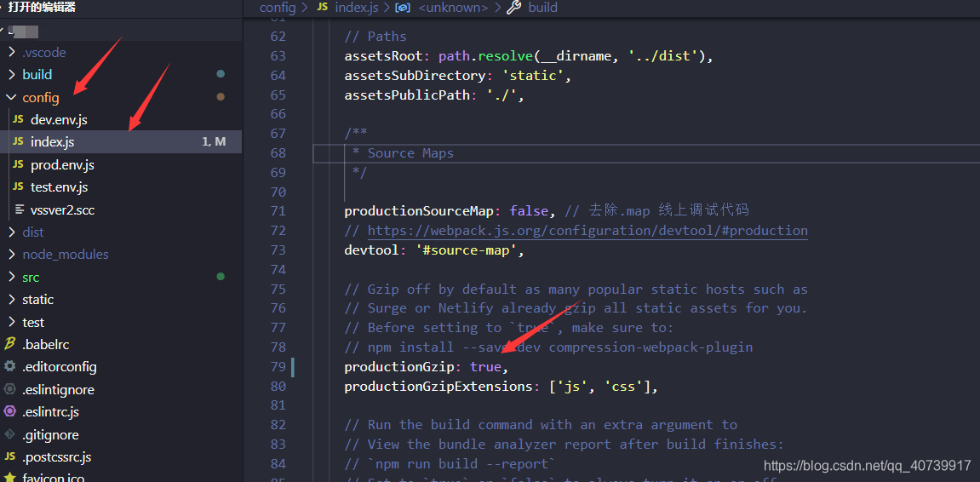Expand the build folder chevron

pos(11,74)
